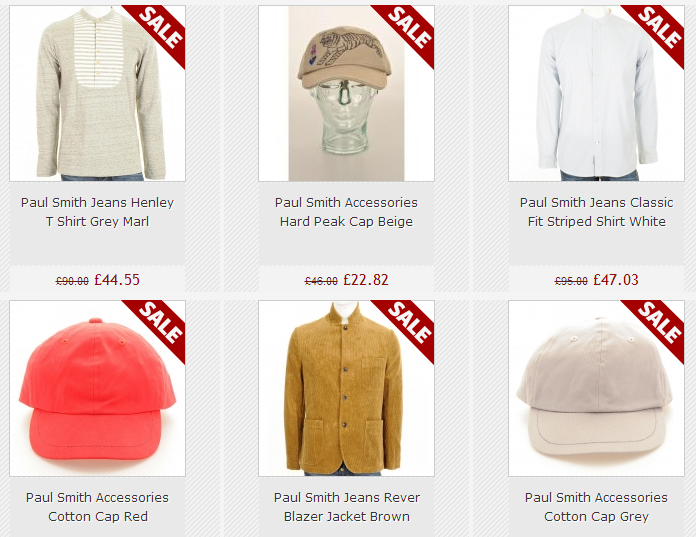Open the brown Rever Blazer Jacket image
This screenshot has width=696, height=537.
[x=346, y=388]
